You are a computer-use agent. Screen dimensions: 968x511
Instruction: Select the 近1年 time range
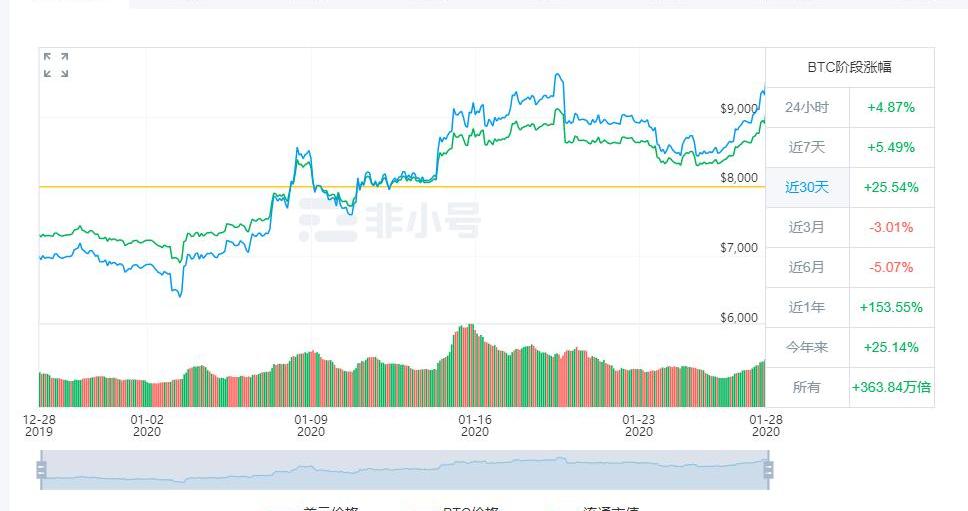[x=806, y=307]
